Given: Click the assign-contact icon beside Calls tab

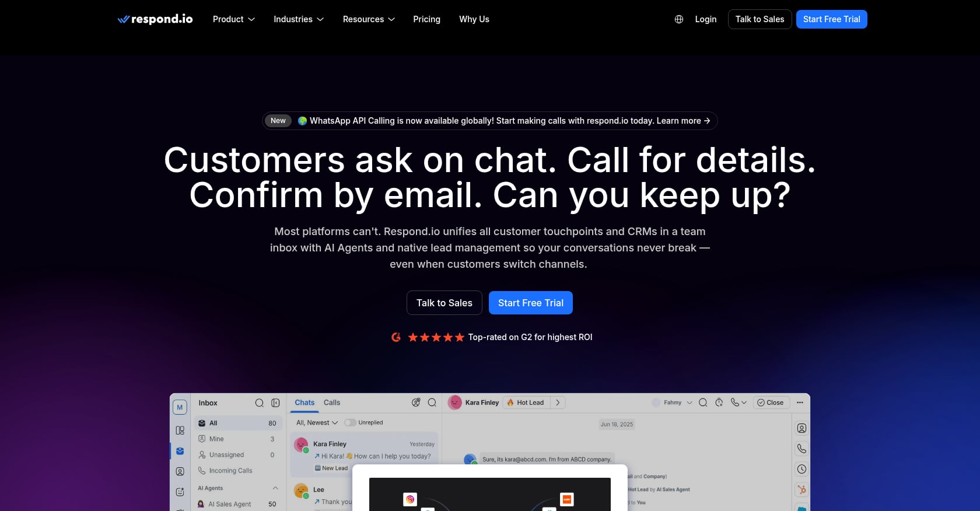Looking at the screenshot, I should pos(416,402).
